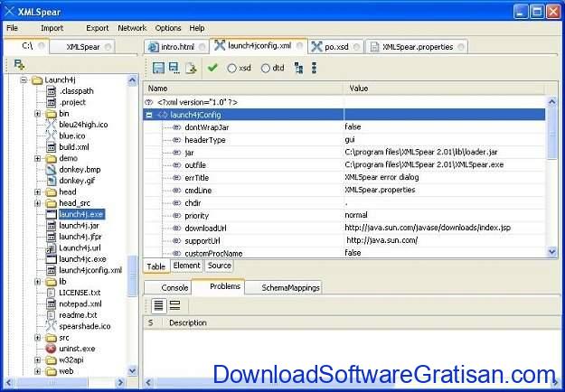Expand the head_src folder

(37, 203)
